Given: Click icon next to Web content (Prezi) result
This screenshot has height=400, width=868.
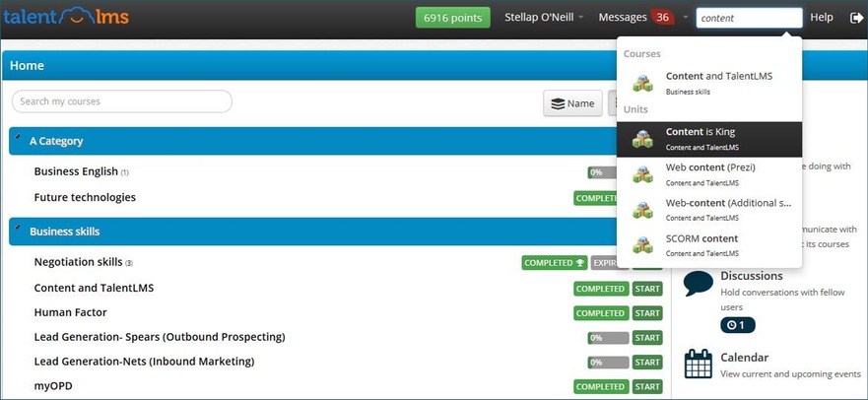Looking at the screenshot, I should tap(642, 174).
